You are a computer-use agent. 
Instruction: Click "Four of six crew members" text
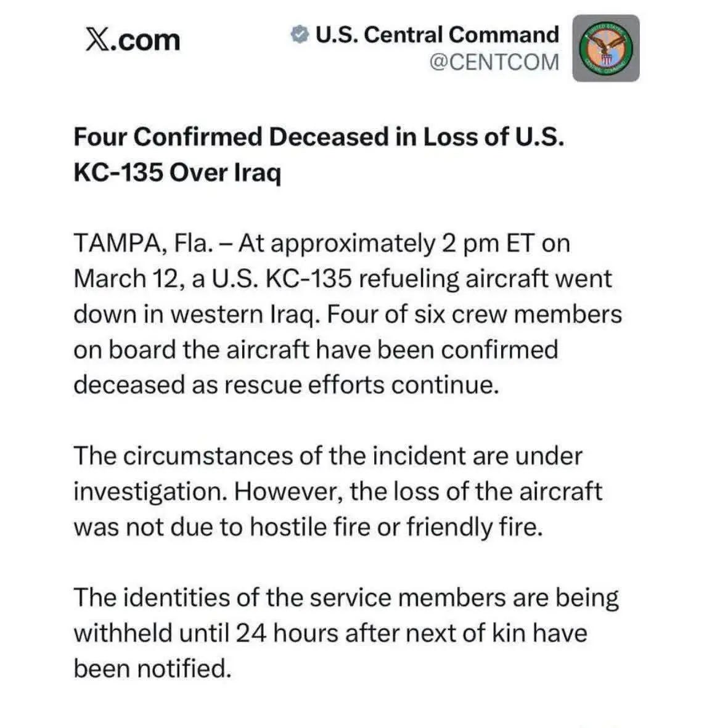coord(473,314)
